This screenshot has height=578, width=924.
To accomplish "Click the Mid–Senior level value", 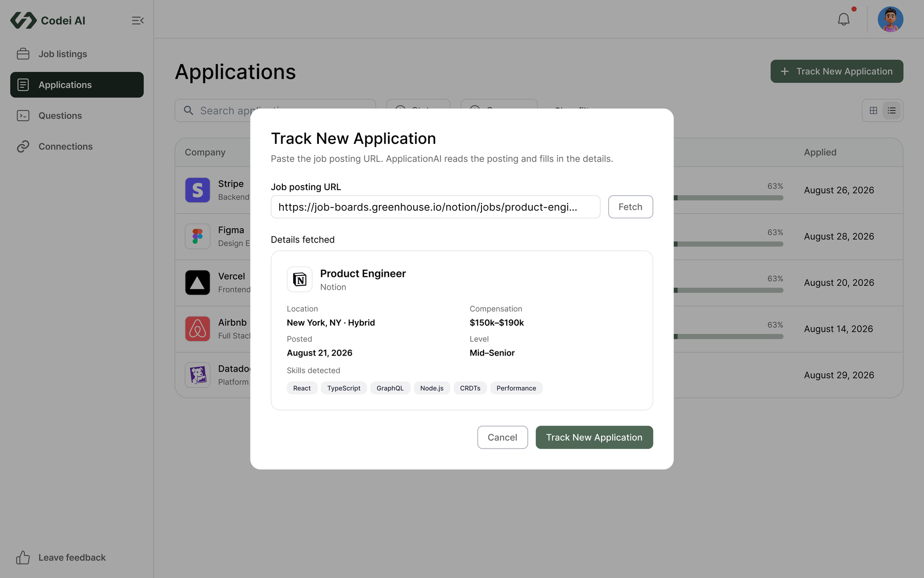I will point(492,353).
